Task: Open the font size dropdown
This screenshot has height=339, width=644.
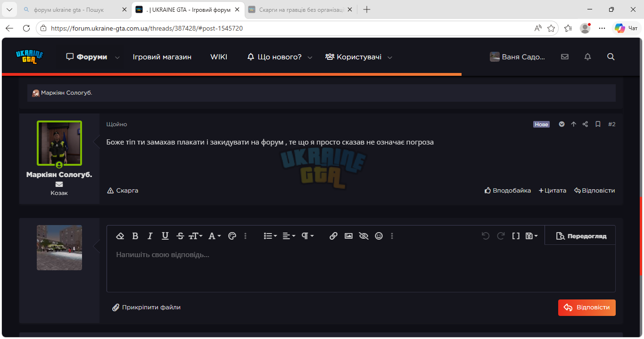Action: pyautogui.click(x=195, y=236)
